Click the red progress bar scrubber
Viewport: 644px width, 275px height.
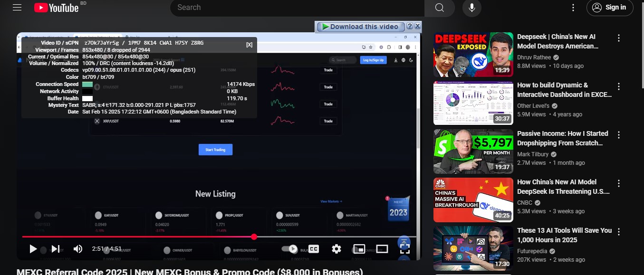pos(254,237)
